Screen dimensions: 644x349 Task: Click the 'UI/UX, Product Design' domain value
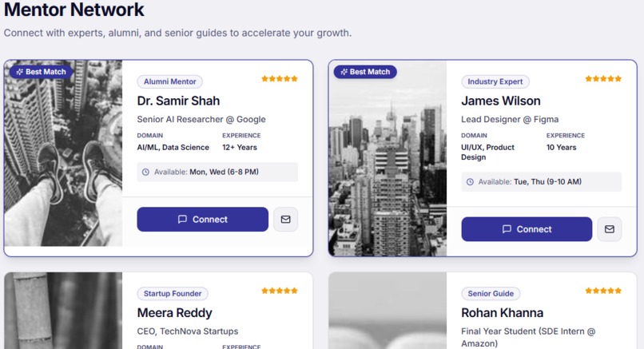(x=487, y=153)
